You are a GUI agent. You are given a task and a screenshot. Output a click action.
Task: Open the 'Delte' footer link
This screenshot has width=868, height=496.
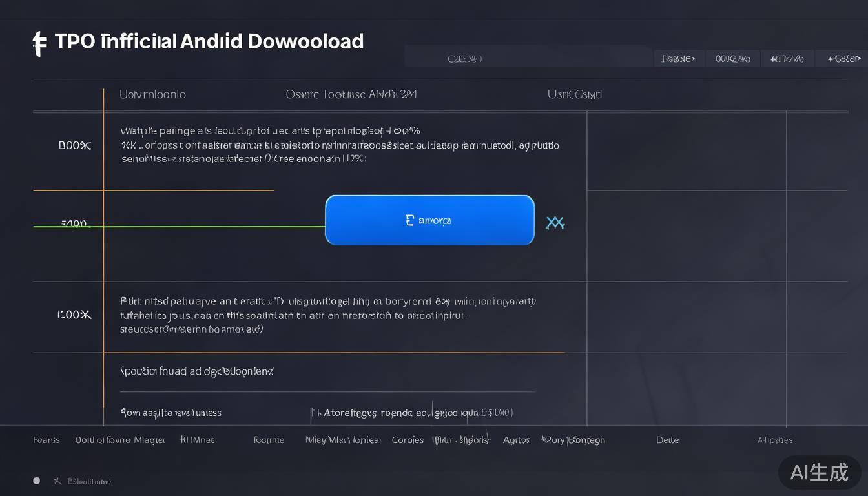[x=667, y=440]
